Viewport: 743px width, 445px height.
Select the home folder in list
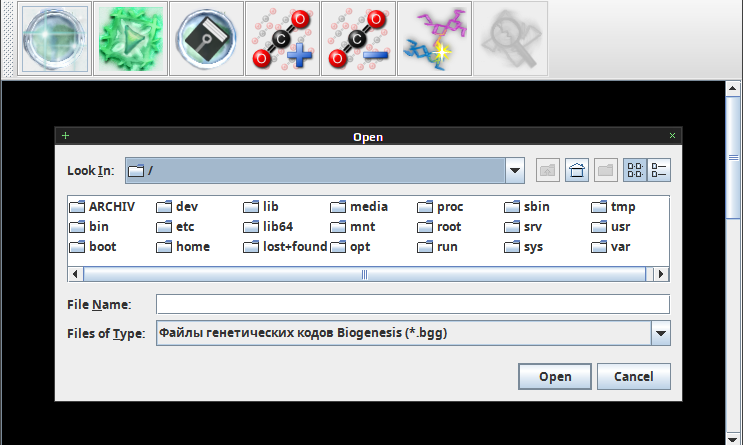[x=192, y=247]
